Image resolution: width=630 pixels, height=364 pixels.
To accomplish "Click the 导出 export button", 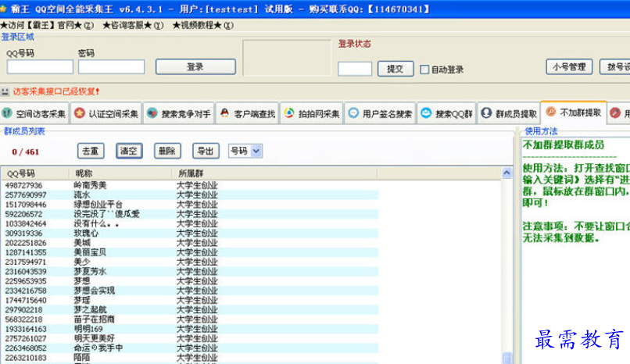I will 206,151.
